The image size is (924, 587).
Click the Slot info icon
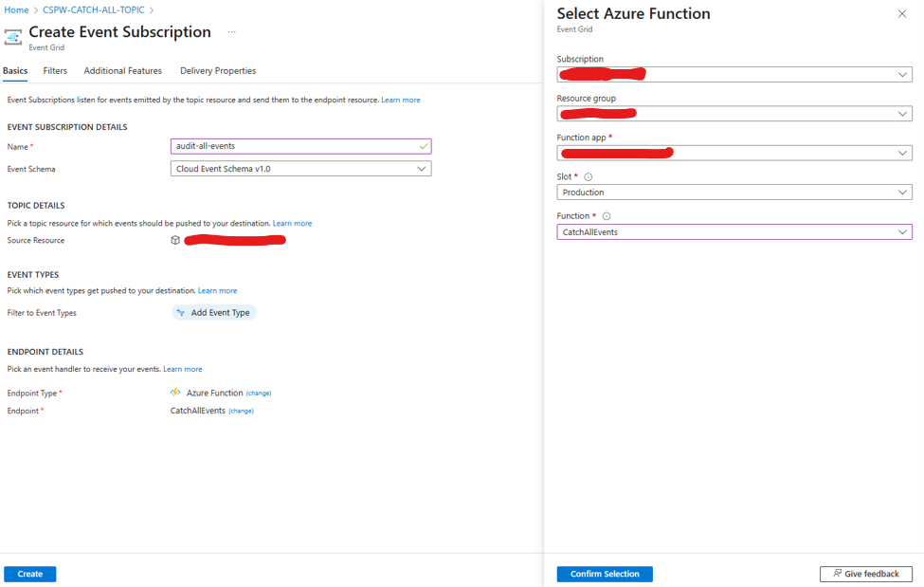589,177
